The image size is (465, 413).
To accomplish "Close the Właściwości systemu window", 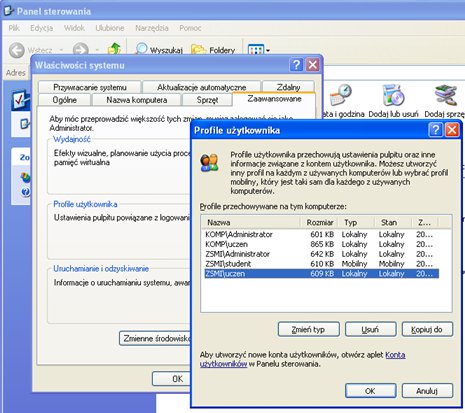I will tap(313, 64).
